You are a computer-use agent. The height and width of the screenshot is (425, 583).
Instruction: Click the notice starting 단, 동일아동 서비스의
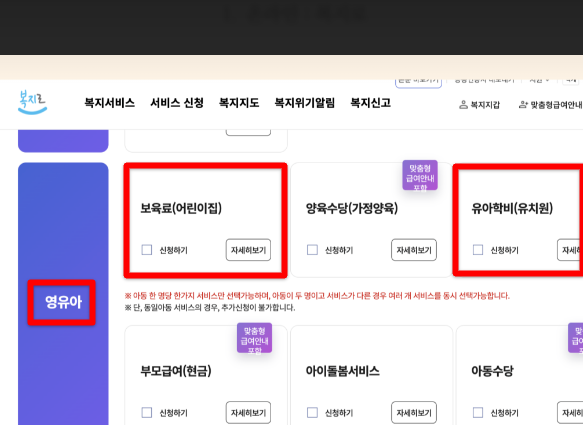pyautogui.click(x=210, y=308)
